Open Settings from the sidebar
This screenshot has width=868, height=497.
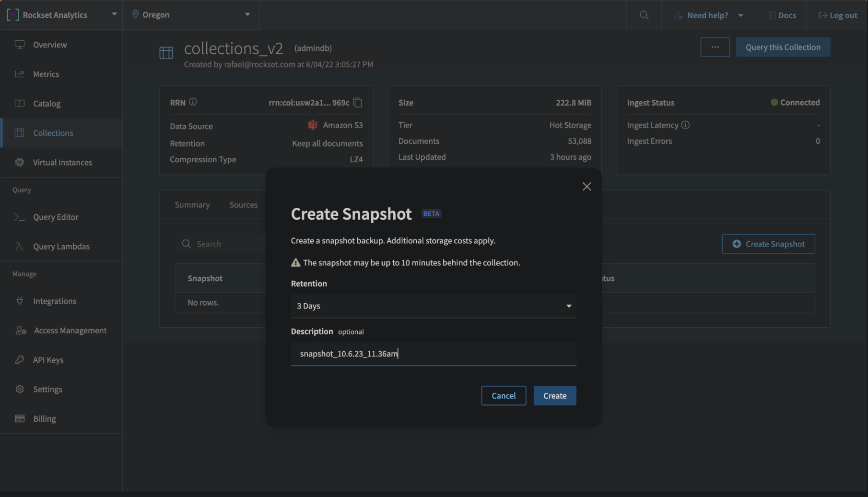[x=61, y=389]
